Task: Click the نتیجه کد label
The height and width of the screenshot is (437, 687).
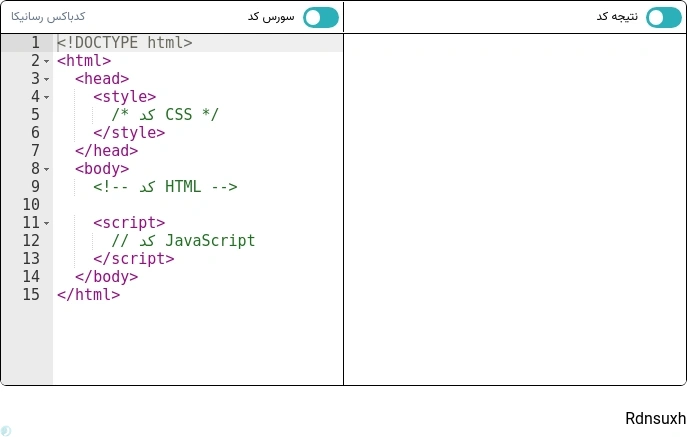Action: coord(617,17)
